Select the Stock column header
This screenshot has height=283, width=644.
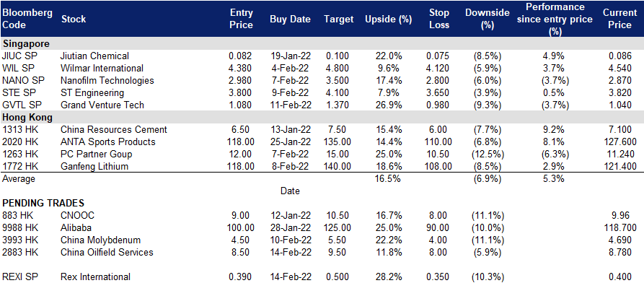(x=73, y=19)
